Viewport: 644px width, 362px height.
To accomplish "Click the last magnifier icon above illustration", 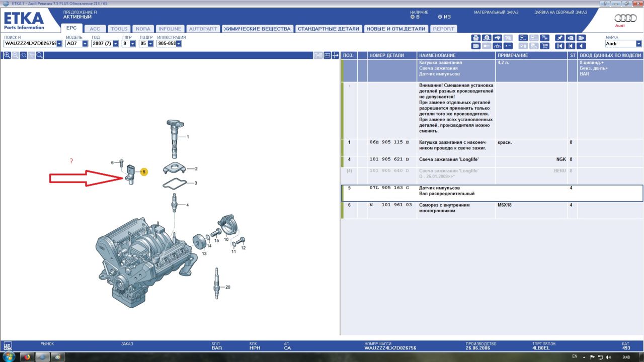I will coord(39,55).
